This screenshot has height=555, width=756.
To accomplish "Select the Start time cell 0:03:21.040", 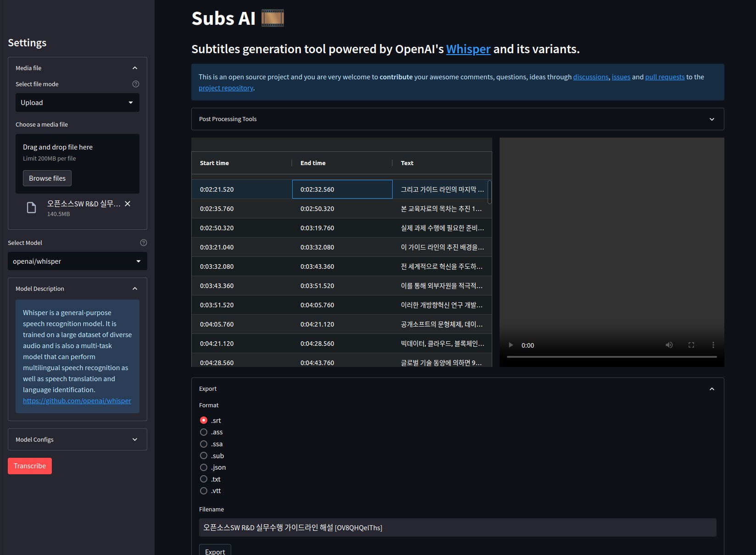I will point(242,247).
